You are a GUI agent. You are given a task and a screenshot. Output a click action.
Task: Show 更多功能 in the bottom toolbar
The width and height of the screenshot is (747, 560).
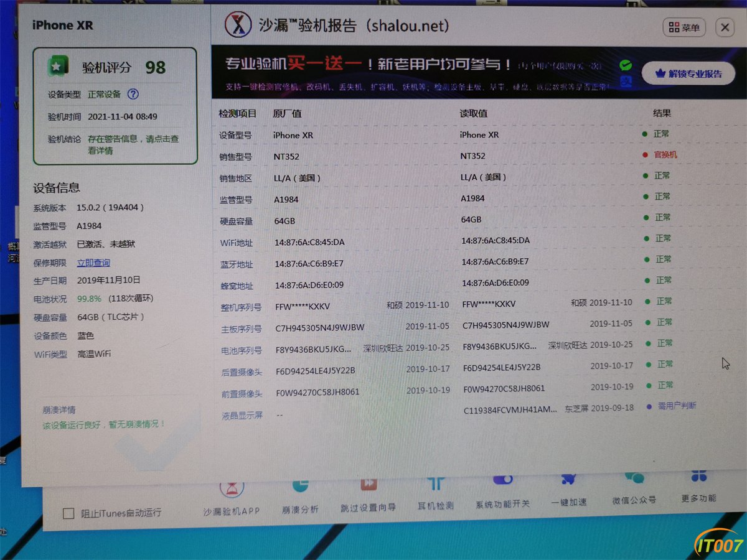[x=698, y=487]
